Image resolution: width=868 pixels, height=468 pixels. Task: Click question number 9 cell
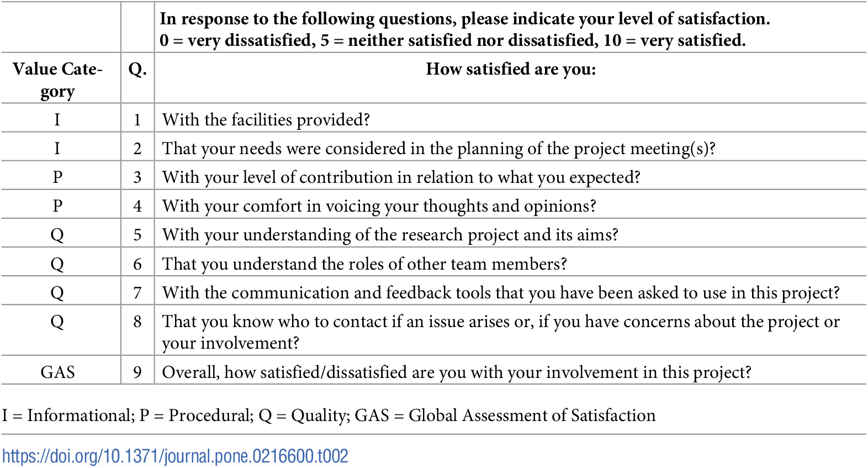pos(137,372)
